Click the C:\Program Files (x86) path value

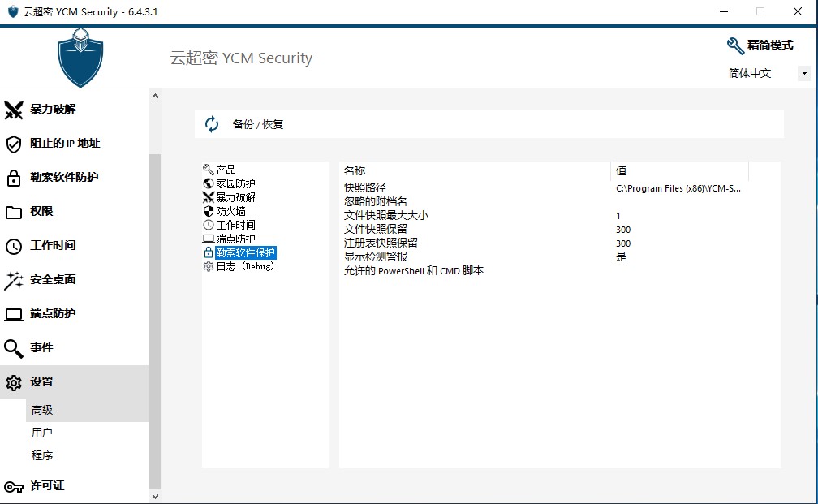(678, 188)
